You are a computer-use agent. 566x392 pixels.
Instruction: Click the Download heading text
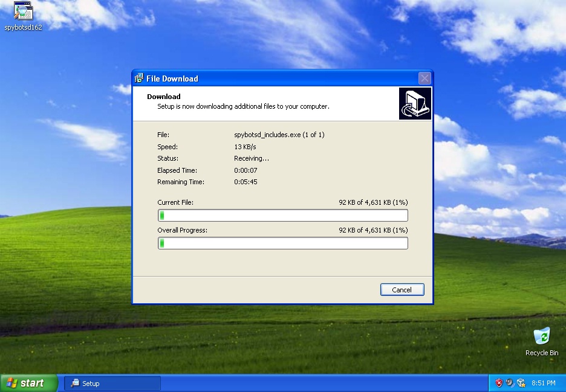point(163,96)
